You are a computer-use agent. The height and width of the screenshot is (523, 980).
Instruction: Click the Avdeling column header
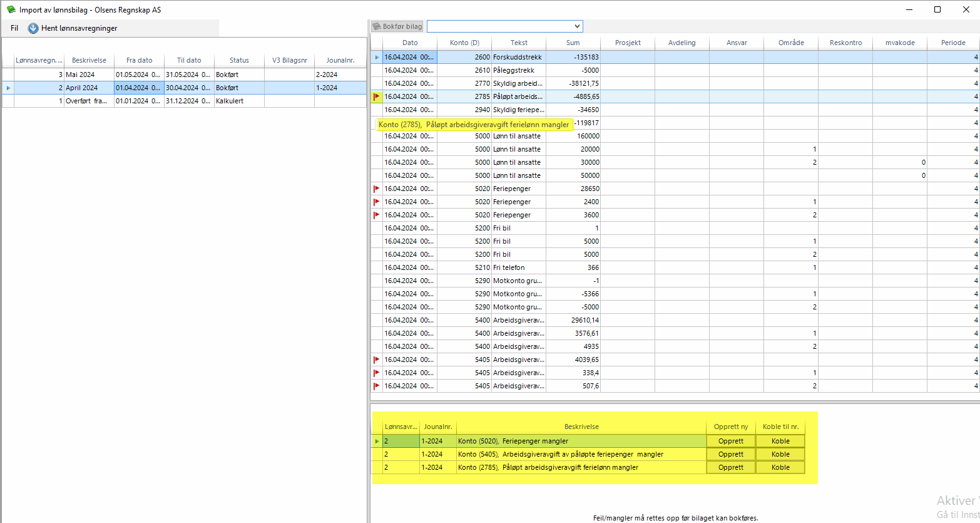682,43
